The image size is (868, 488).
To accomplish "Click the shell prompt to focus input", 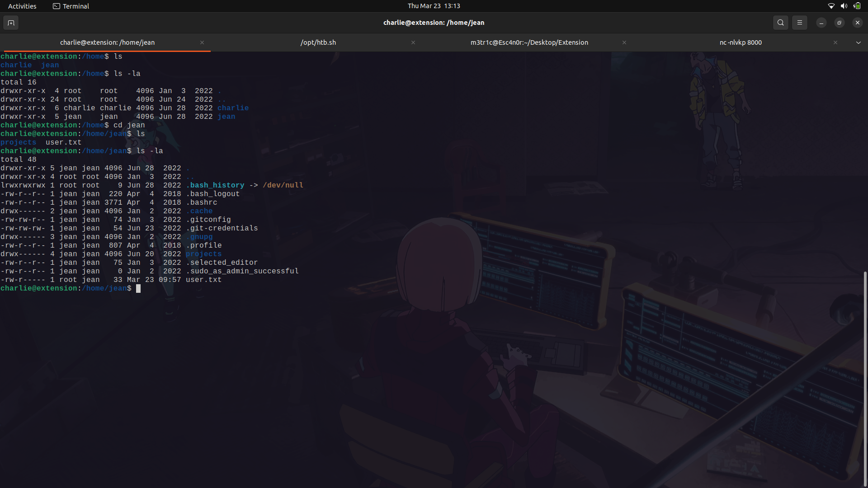I will coord(139,288).
